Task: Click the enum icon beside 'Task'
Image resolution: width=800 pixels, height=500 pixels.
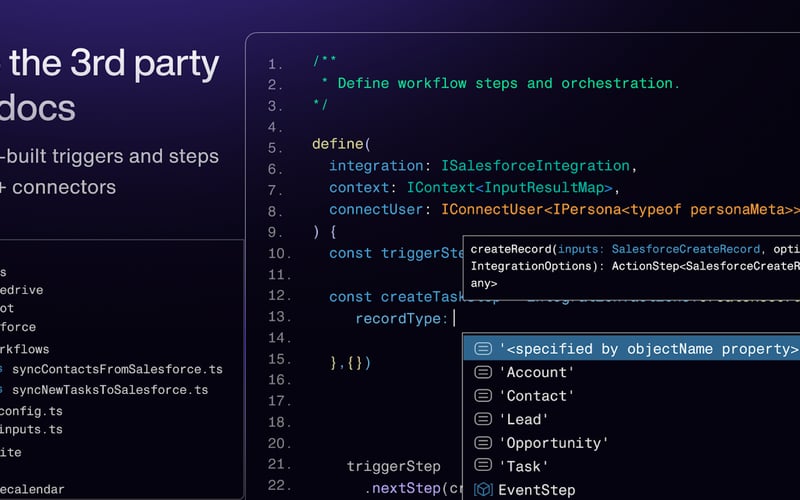Action: [x=483, y=465]
